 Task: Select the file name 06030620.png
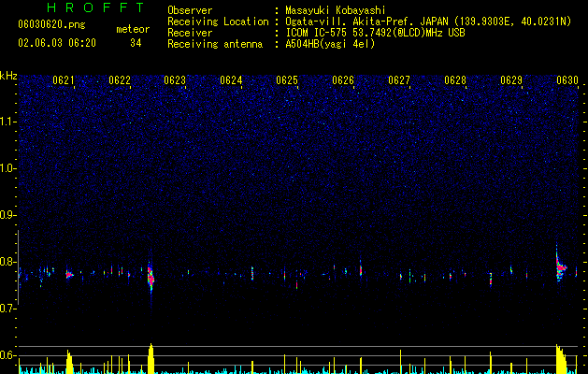(x=51, y=24)
